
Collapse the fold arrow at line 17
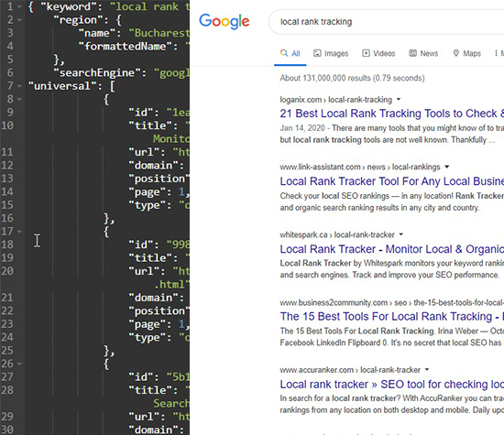tap(19, 232)
